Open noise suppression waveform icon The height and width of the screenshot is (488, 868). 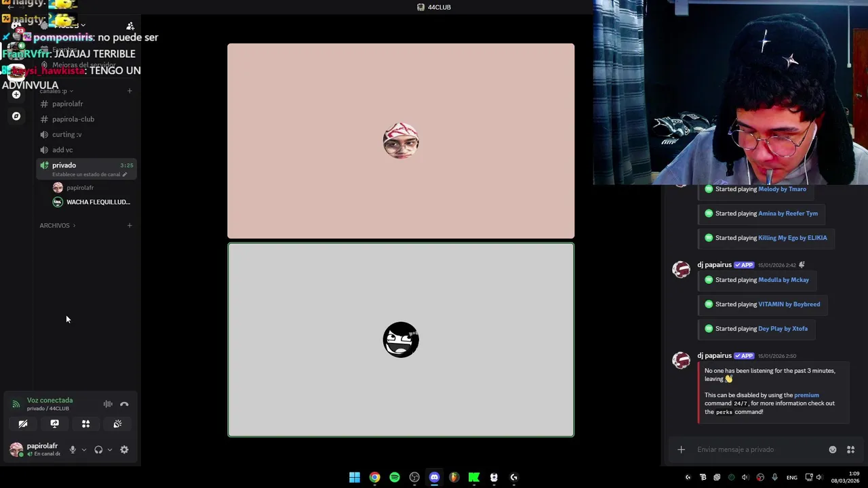click(x=108, y=404)
